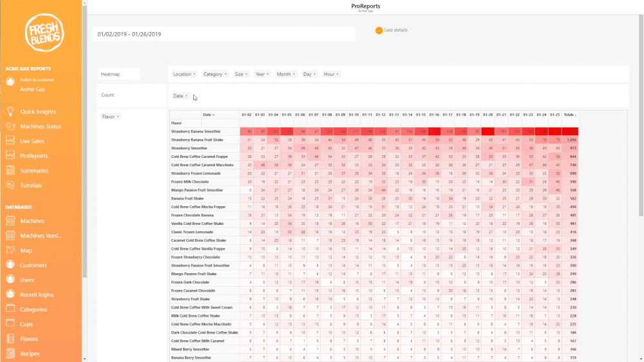Expand the Flavor row field dropdown
The width and height of the screenshot is (644, 362).
point(111,117)
